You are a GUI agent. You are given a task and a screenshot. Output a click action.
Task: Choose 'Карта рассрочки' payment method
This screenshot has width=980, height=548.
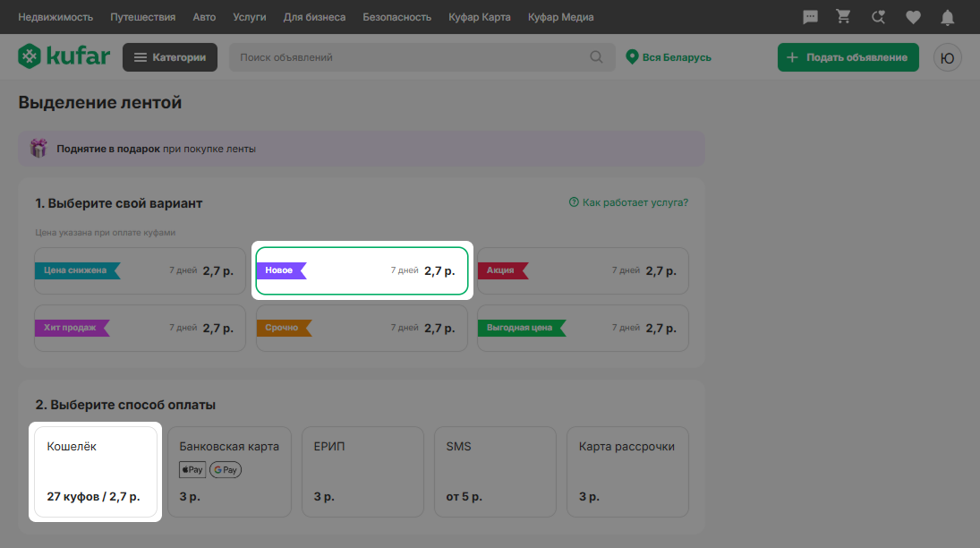[627, 472]
